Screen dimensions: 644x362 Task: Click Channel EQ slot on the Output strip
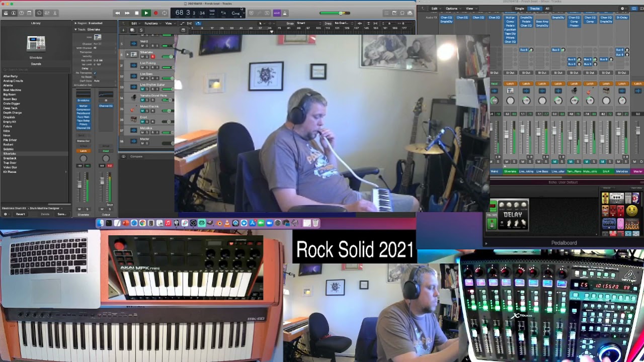click(106, 106)
